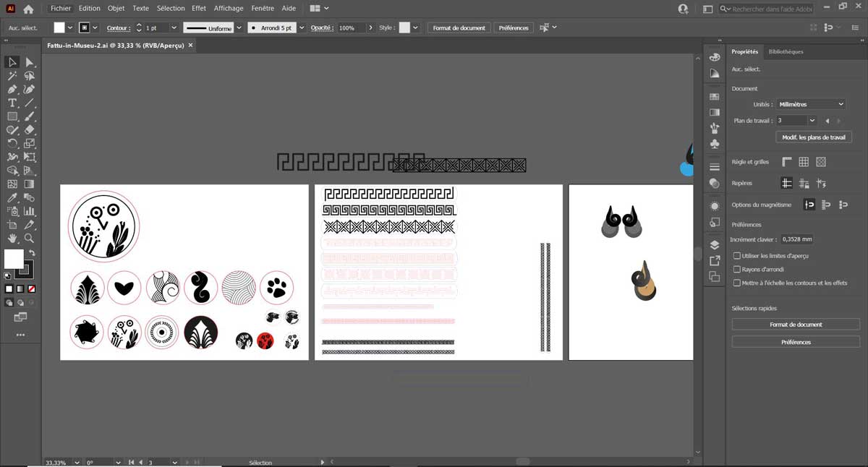The width and height of the screenshot is (868, 467).
Task: Open the Layers panel icon
Action: pyautogui.click(x=715, y=245)
